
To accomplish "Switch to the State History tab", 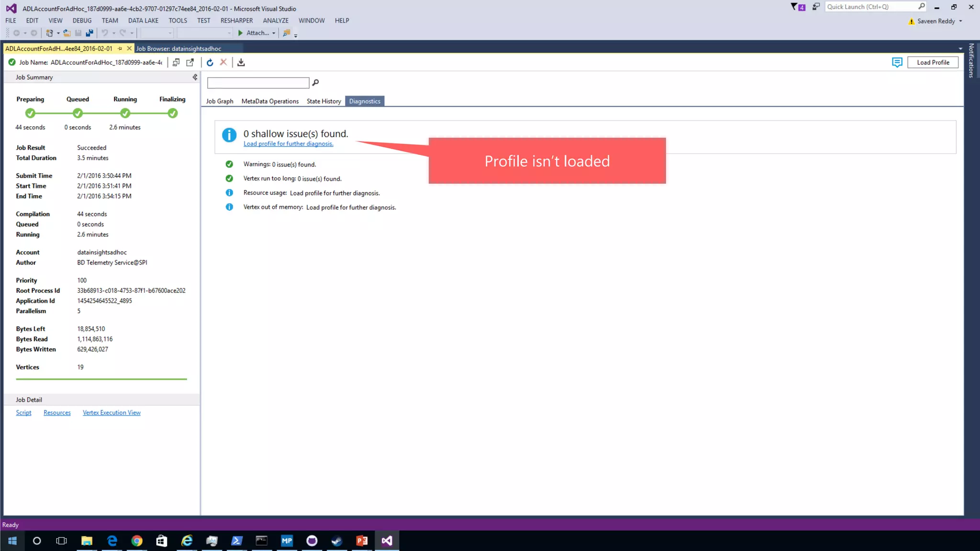I will point(324,101).
